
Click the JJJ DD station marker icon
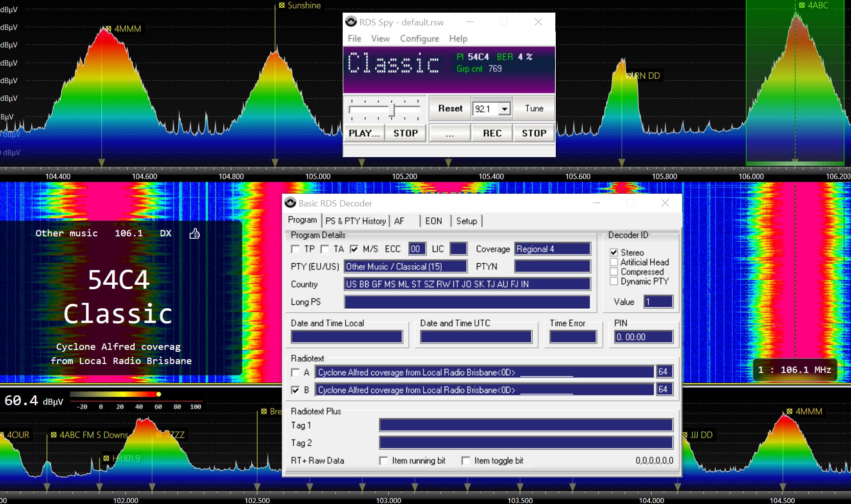coord(686,435)
